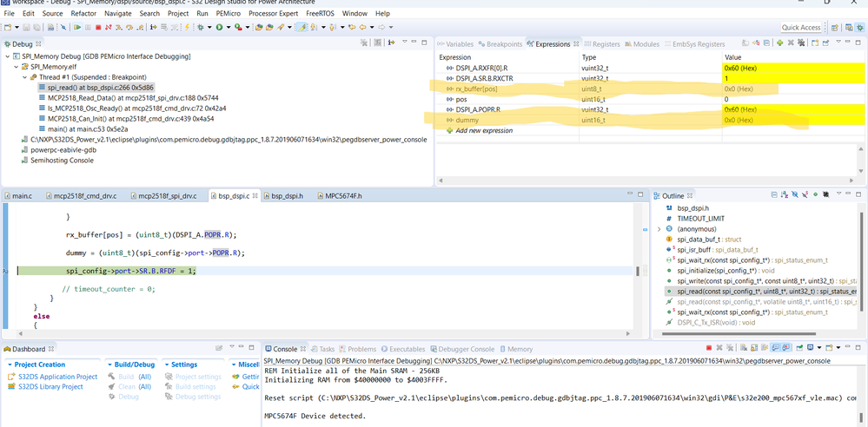The height and width of the screenshot is (427, 868).
Task: Click the Step Into icon
Action: (119, 27)
